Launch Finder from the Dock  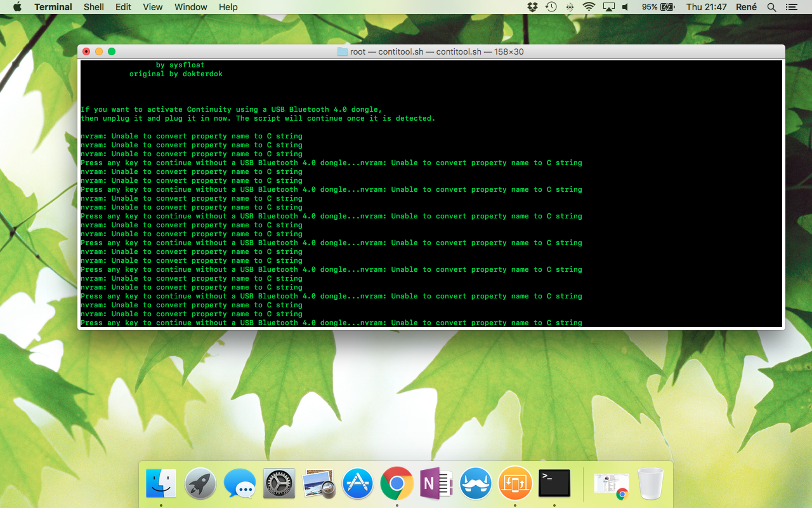[161, 484]
